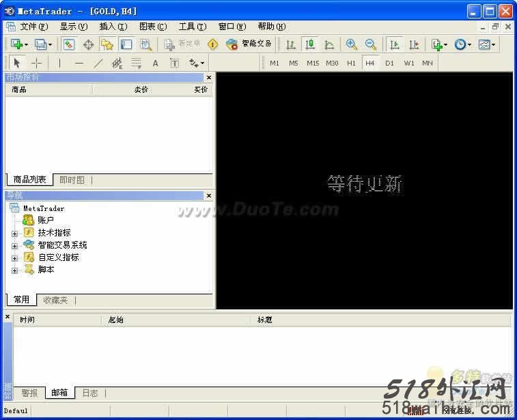Select the W1 timeframe button
The image size is (517, 420).
click(409, 63)
